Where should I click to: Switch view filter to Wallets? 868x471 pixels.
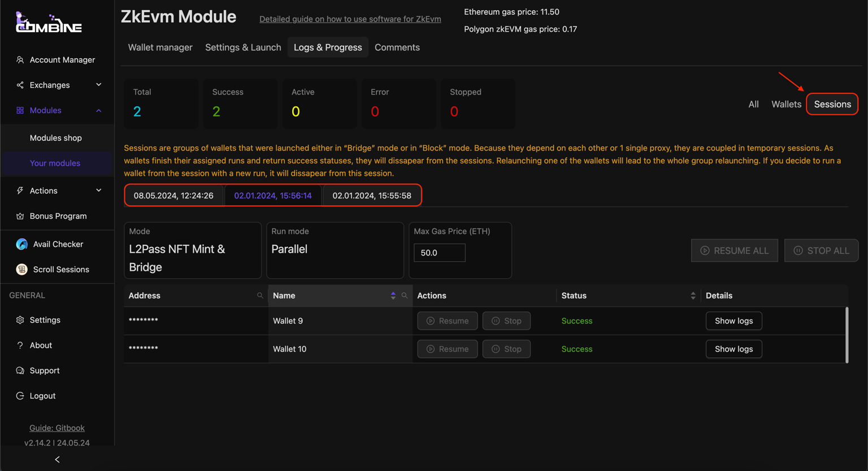tap(786, 104)
